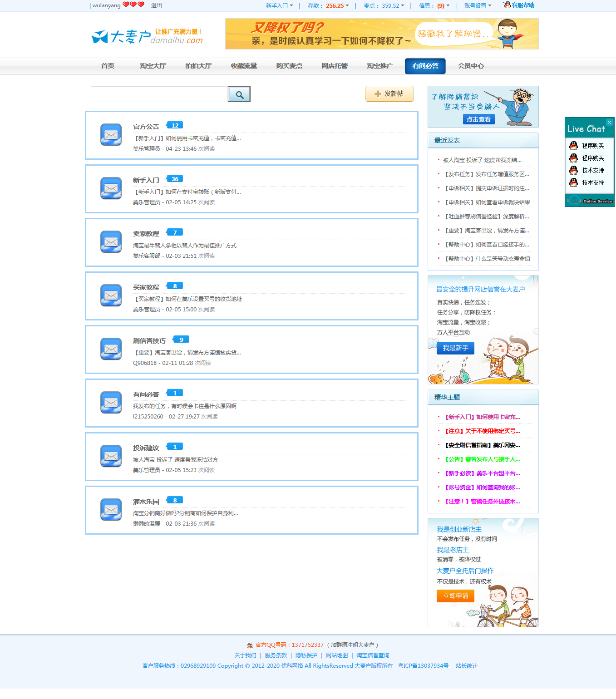Open the 收藏流量 nav tab

click(244, 66)
